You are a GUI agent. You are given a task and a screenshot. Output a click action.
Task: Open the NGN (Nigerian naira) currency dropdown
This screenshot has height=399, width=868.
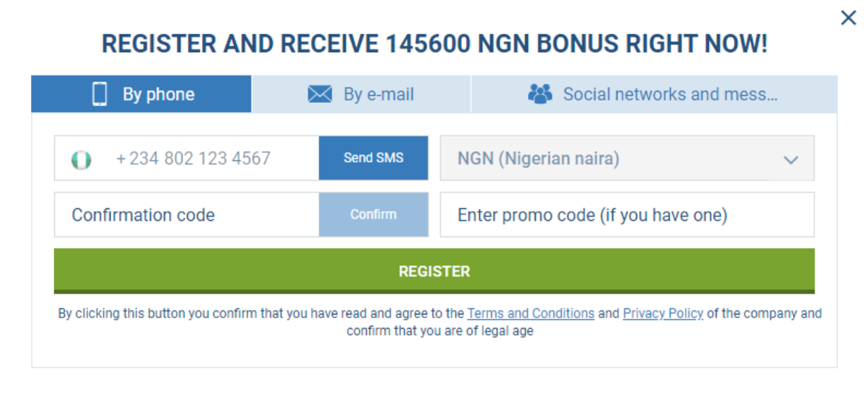627,158
